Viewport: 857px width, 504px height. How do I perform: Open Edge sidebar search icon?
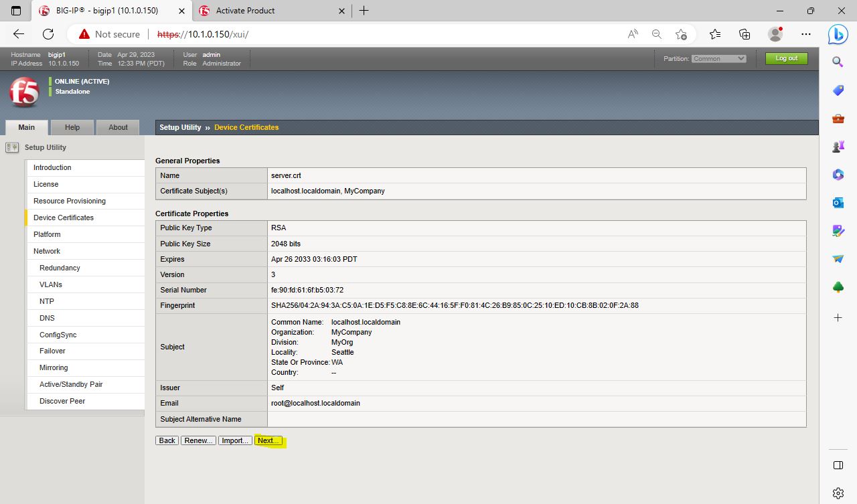[x=838, y=62]
